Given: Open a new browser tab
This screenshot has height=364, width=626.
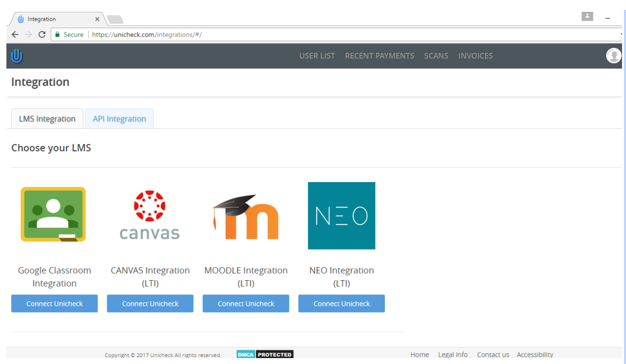Looking at the screenshot, I should [115, 19].
